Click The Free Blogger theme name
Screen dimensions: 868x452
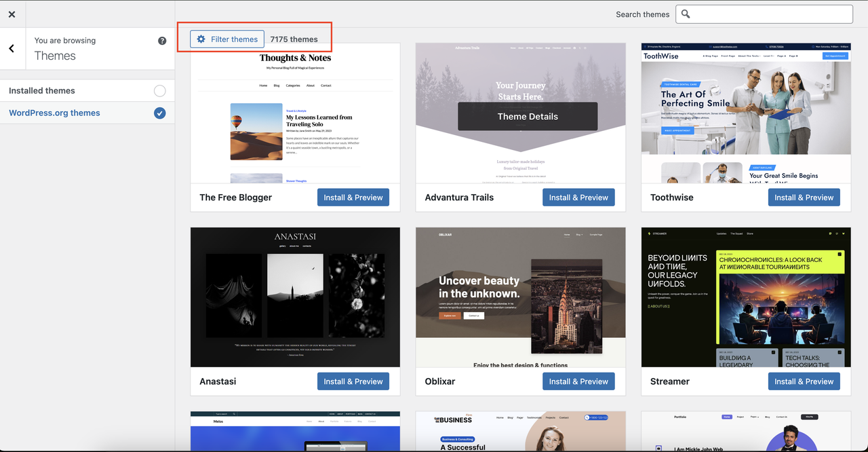pyautogui.click(x=236, y=197)
